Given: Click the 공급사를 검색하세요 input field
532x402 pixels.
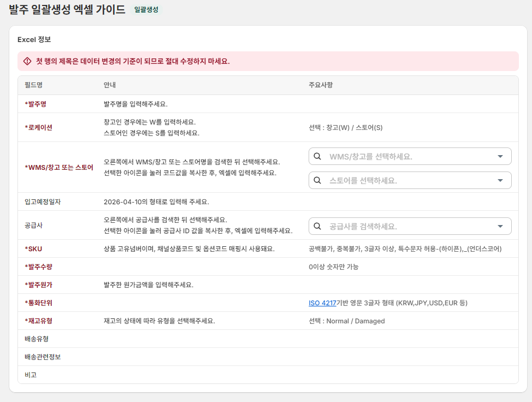Looking at the screenshot, I should click(410, 226).
